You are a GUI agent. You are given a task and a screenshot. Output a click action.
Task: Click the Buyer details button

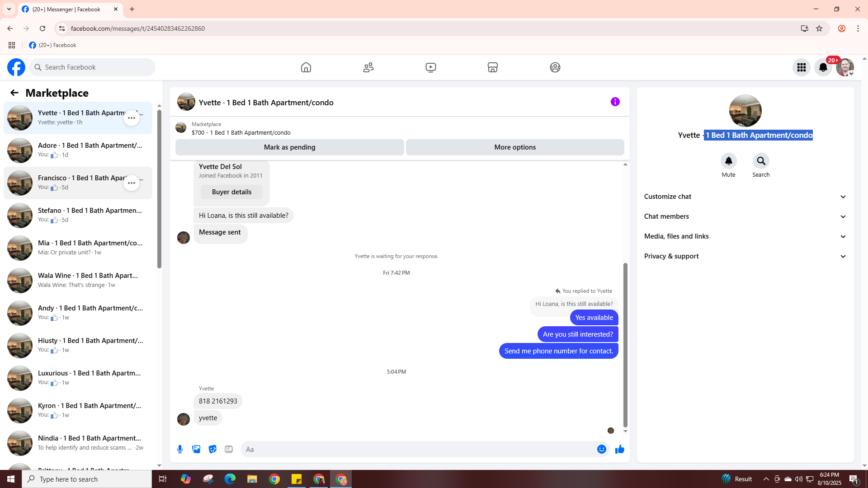231,192
